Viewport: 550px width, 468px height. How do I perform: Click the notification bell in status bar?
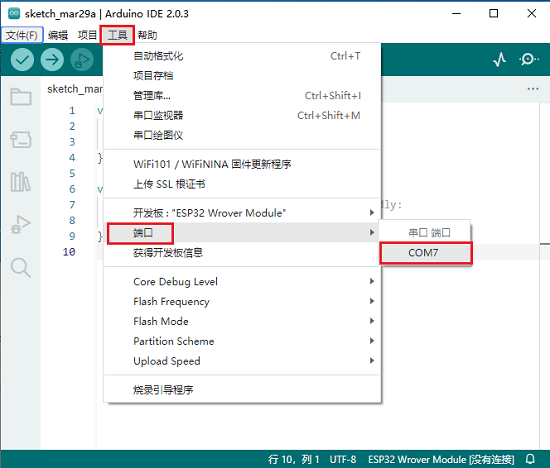coord(530,459)
